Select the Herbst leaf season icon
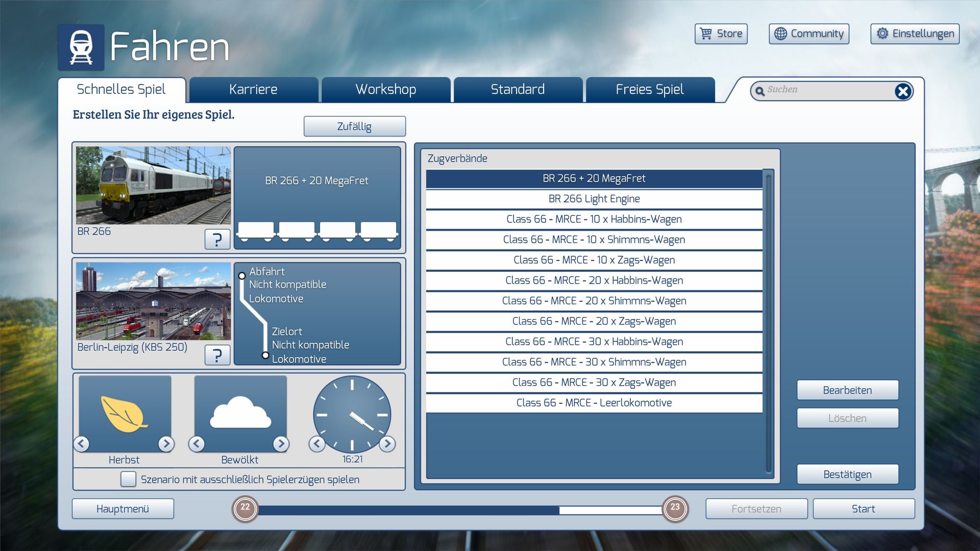 pyautogui.click(x=125, y=413)
